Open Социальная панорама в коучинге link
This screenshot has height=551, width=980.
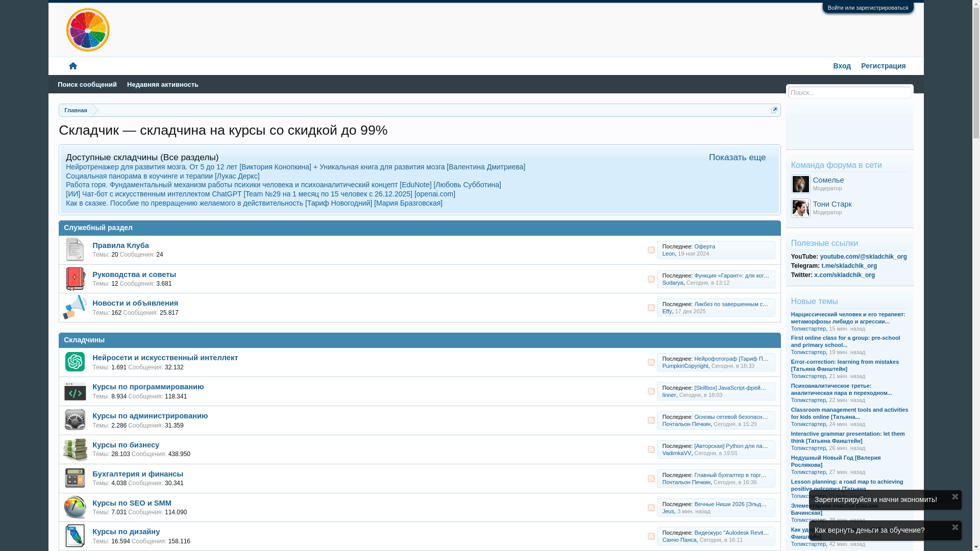coord(162,176)
